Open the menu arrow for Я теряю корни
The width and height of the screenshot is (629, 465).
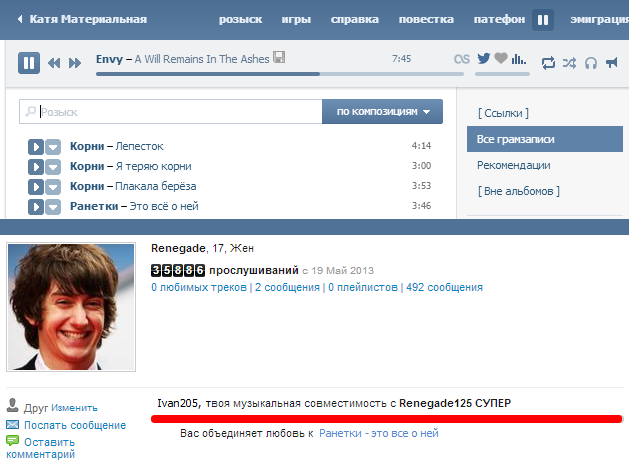[53, 167]
